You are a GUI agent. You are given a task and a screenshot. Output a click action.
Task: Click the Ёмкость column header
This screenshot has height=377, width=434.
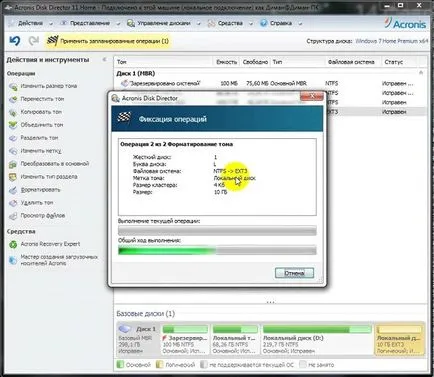pos(227,62)
